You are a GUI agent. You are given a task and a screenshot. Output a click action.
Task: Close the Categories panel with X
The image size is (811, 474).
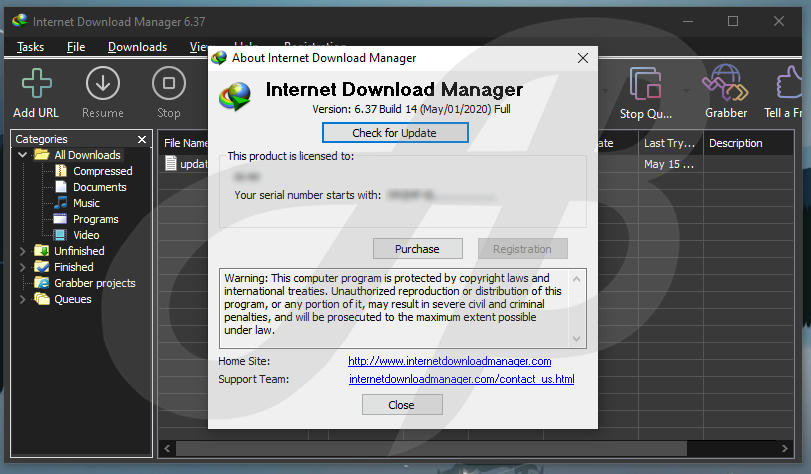point(142,139)
